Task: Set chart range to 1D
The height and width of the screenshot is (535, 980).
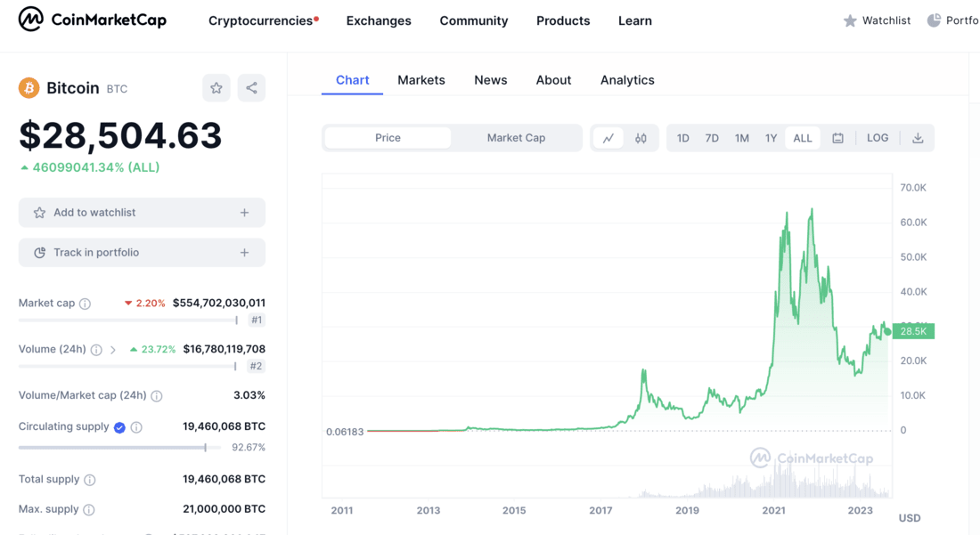Action: click(683, 138)
